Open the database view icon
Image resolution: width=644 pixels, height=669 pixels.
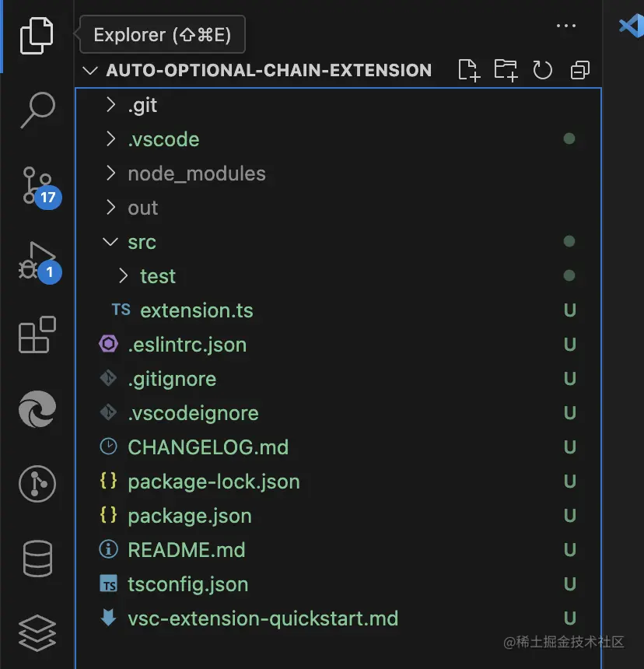pyautogui.click(x=37, y=559)
